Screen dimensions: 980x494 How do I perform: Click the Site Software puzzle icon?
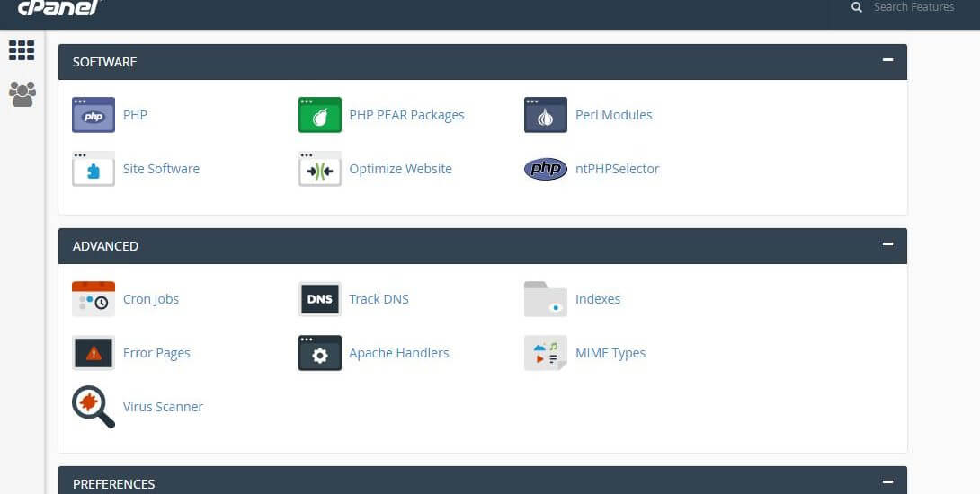94,169
